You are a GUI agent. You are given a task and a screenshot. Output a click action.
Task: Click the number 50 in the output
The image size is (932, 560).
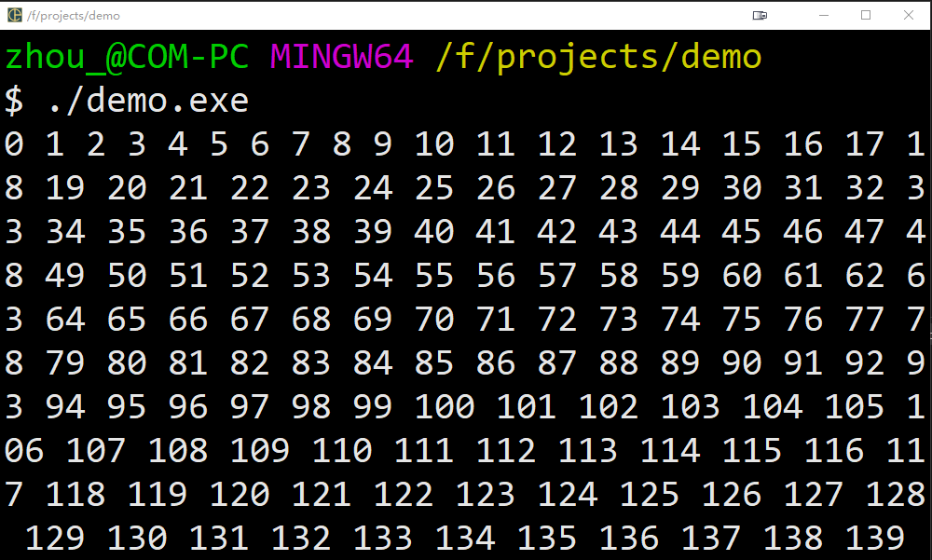pyautogui.click(x=127, y=276)
